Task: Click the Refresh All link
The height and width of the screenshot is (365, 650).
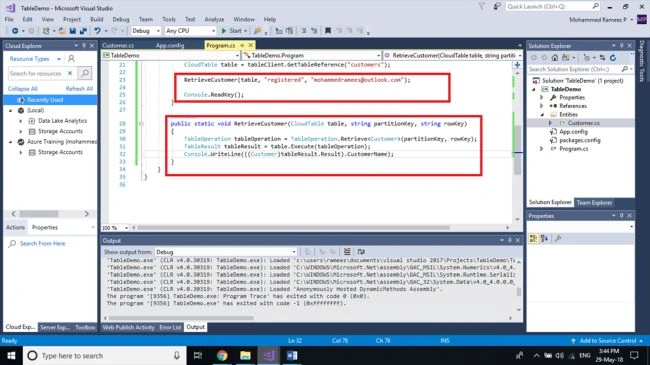Action: 79,89
